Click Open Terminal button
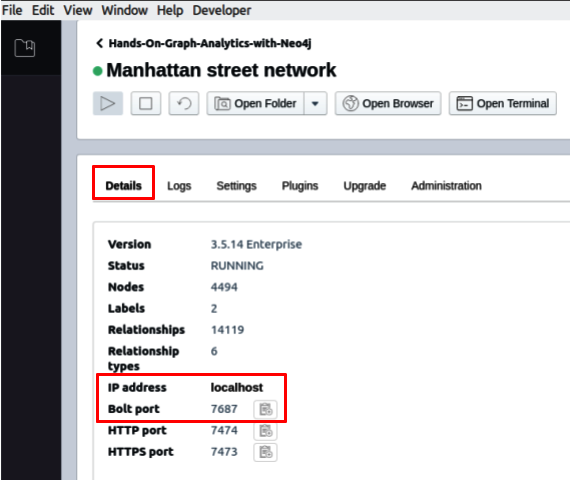The height and width of the screenshot is (480, 570). point(503,104)
